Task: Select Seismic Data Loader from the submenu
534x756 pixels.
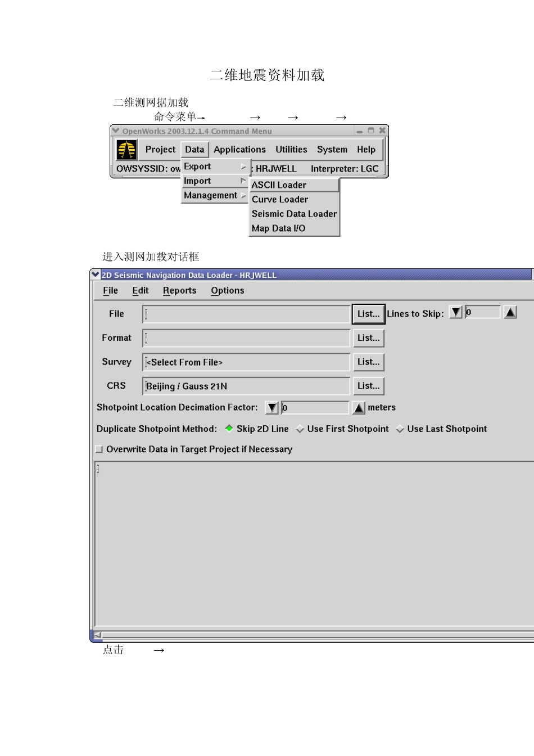Action: (294, 214)
